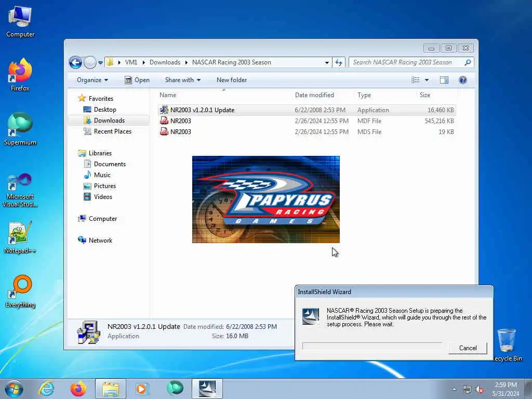Select Downloads in the address breadcrumb
Image resolution: width=532 pixels, height=399 pixels.
(165, 62)
